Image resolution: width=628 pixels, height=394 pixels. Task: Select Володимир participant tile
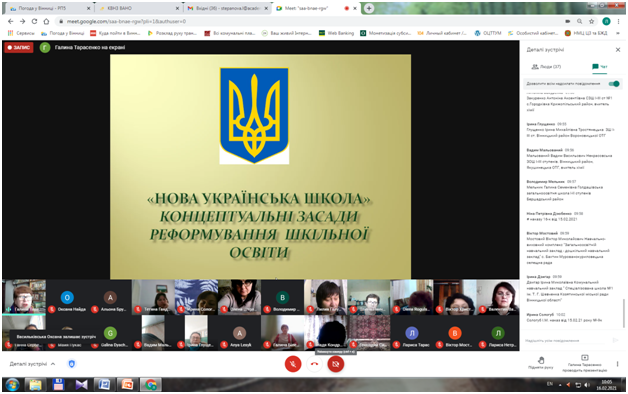[x=282, y=298]
